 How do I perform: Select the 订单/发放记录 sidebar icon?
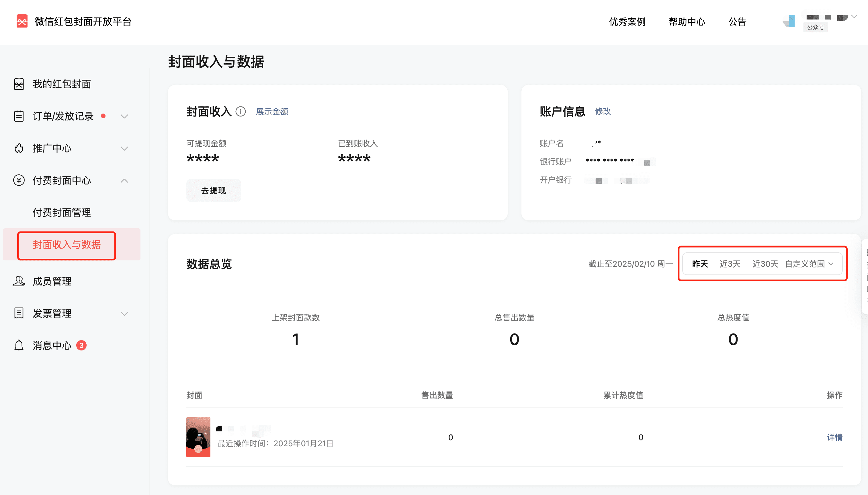19,116
